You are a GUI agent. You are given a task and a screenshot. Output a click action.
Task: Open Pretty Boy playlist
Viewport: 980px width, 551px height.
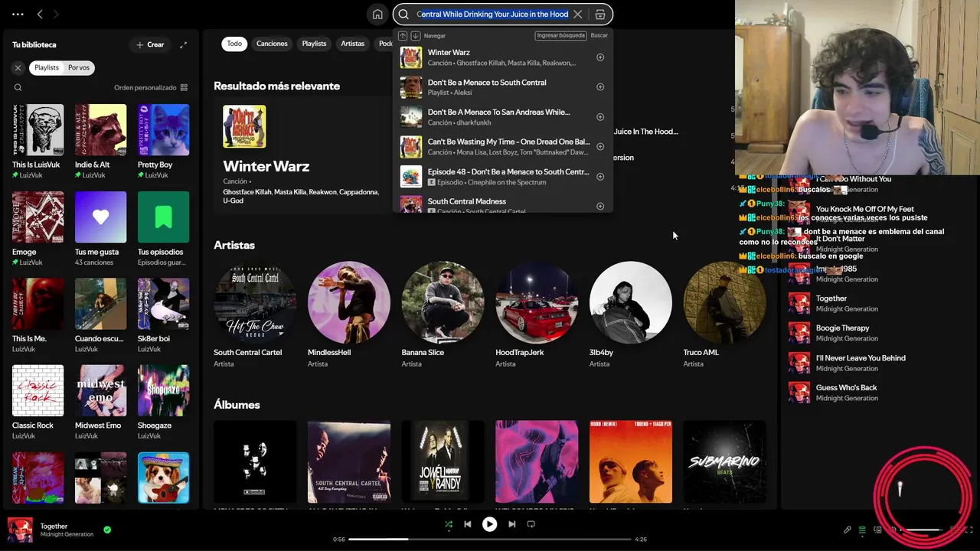coord(163,142)
